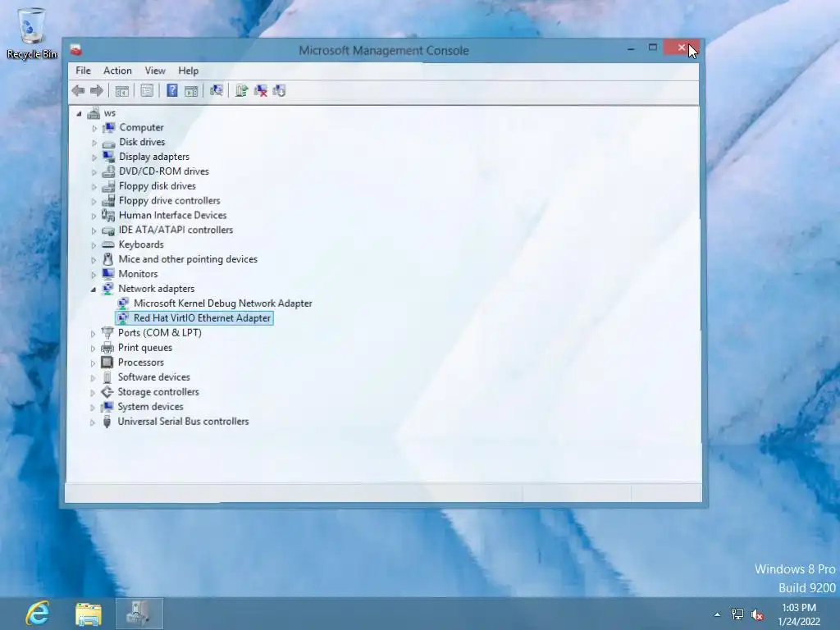Open the Properties toolbar icon

point(147,90)
